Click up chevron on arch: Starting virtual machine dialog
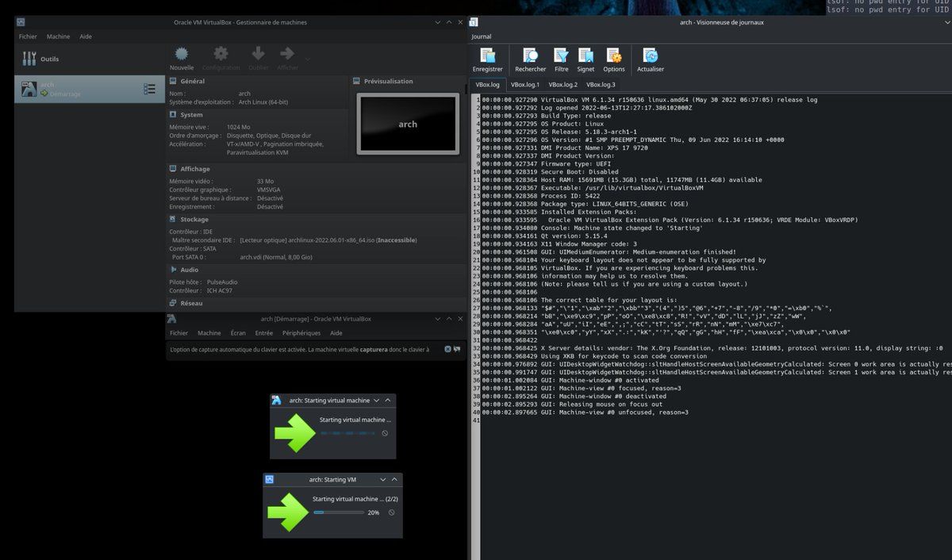The height and width of the screenshot is (560, 952). point(388,401)
